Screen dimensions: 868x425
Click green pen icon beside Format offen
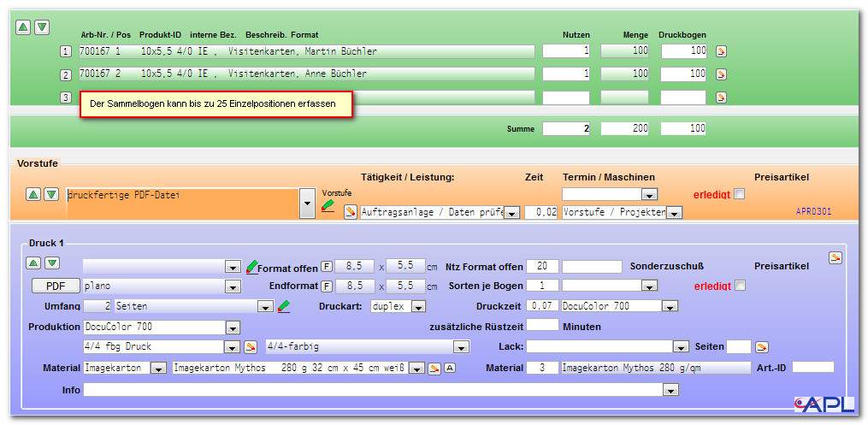point(252,266)
